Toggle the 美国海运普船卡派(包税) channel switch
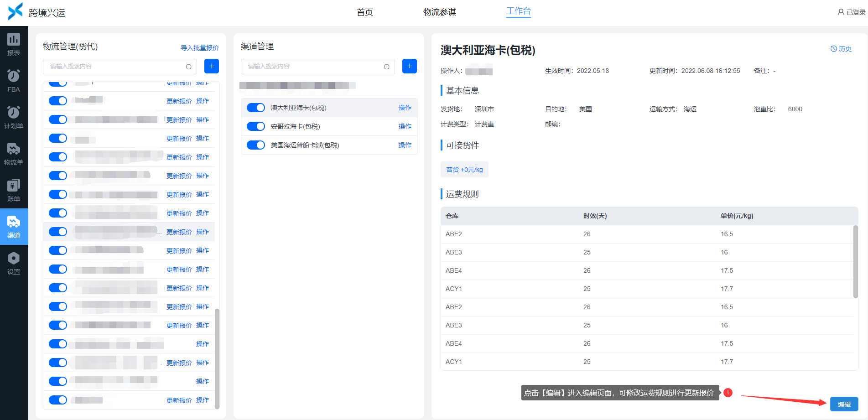Screen dimensions: 868x420 [x=256, y=145]
